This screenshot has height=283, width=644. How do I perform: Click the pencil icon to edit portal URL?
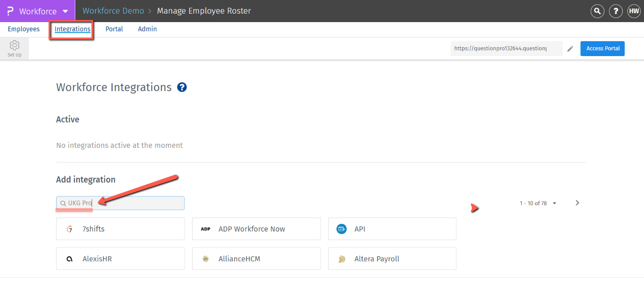[570, 49]
